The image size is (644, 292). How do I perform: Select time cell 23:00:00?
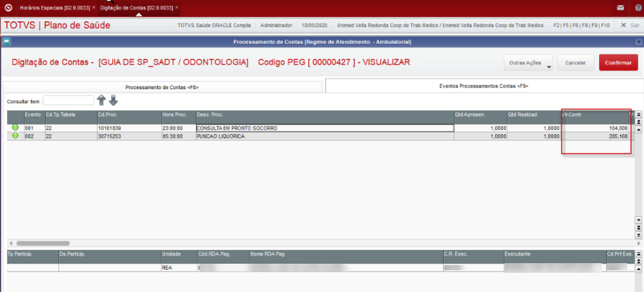pos(179,128)
